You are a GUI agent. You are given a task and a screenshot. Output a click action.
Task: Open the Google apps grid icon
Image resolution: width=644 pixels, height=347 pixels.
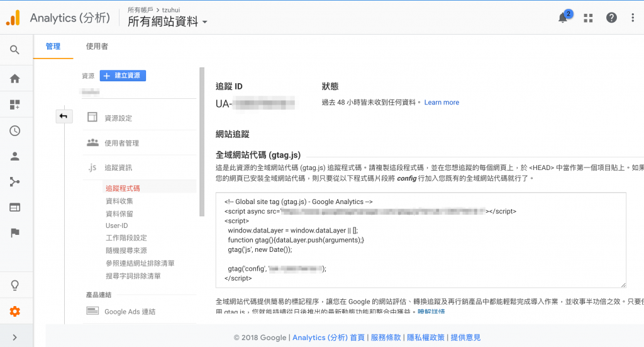(x=588, y=18)
